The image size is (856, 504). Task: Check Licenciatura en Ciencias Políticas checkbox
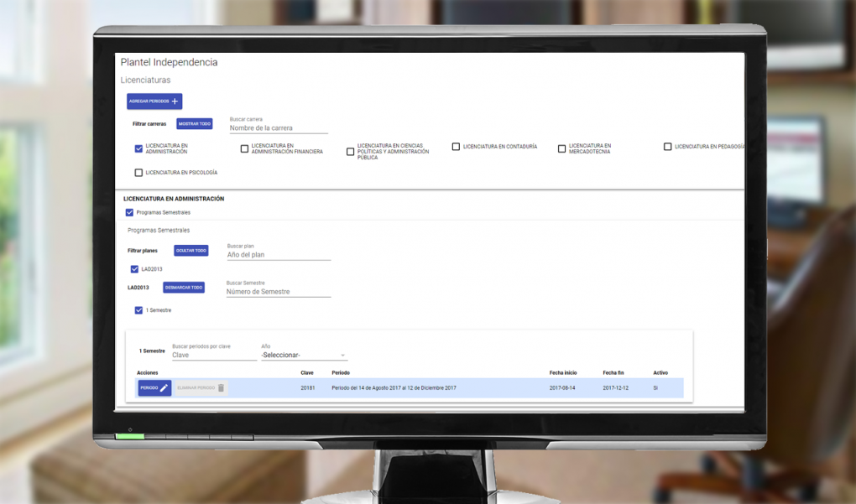click(351, 152)
